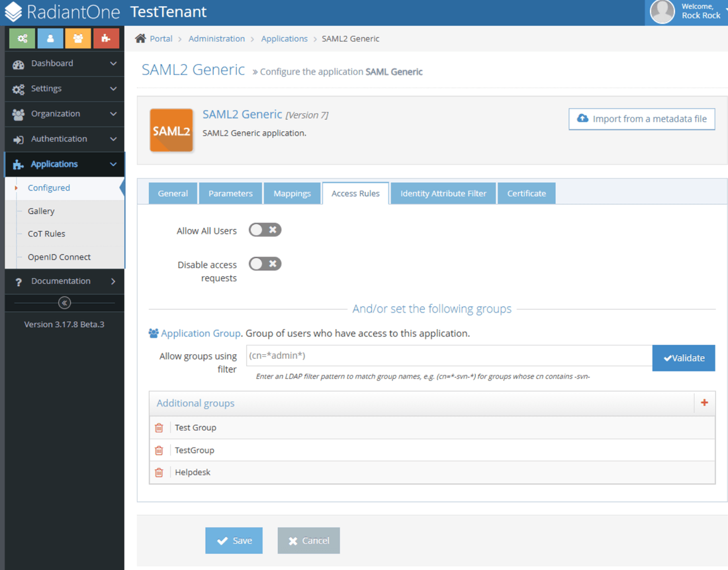Click Import from a metadata file button
This screenshot has width=728, height=570.
(x=642, y=119)
